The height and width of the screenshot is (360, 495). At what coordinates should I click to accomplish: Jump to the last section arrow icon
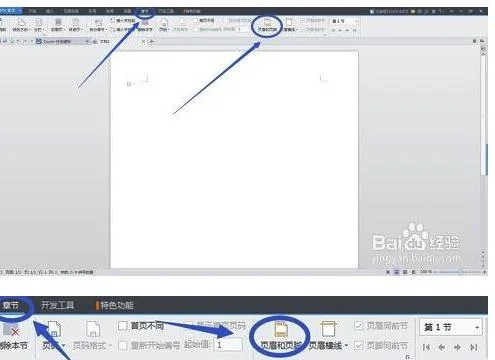click(473, 347)
